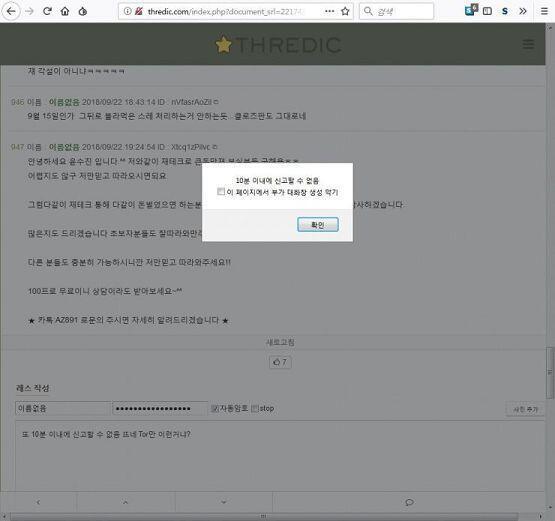The width and height of the screenshot is (555, 521).
Task: Click the password field with dots
Action: pyautogui.click(x=160, y=408)
